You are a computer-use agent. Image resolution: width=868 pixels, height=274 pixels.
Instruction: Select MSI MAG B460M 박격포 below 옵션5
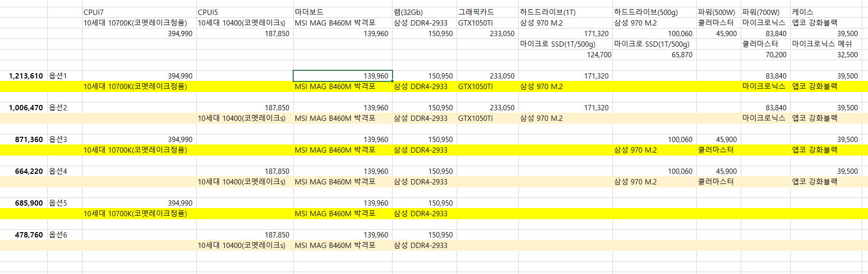click(343, 213)
